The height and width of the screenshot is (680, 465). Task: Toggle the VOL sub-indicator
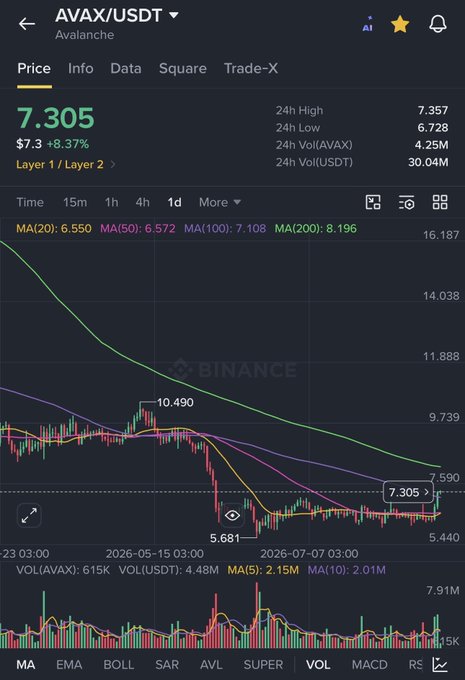(318, 664)
